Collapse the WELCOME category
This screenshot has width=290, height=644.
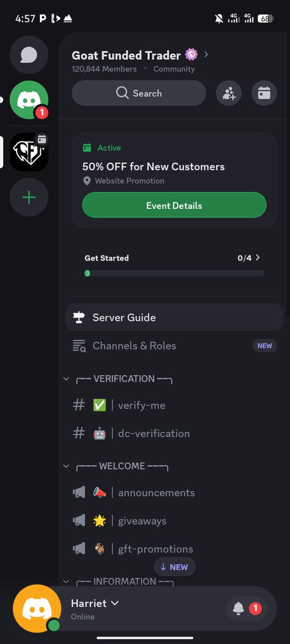coord(66,466)
